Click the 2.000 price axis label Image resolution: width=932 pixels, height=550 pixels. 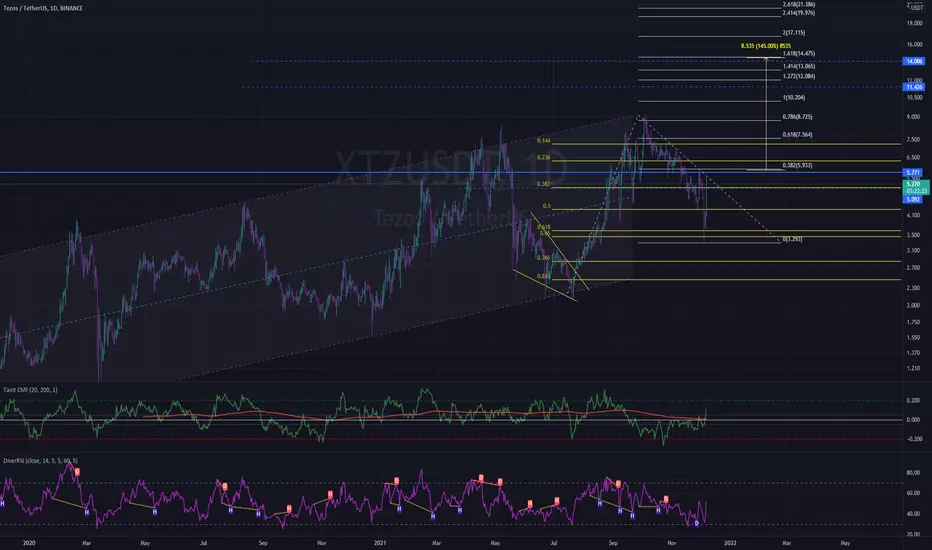pos(912,306)
